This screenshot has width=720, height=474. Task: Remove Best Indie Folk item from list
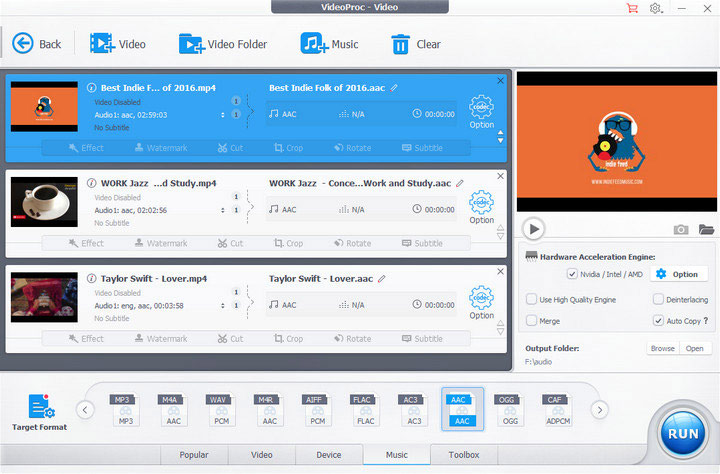(501, 81)
